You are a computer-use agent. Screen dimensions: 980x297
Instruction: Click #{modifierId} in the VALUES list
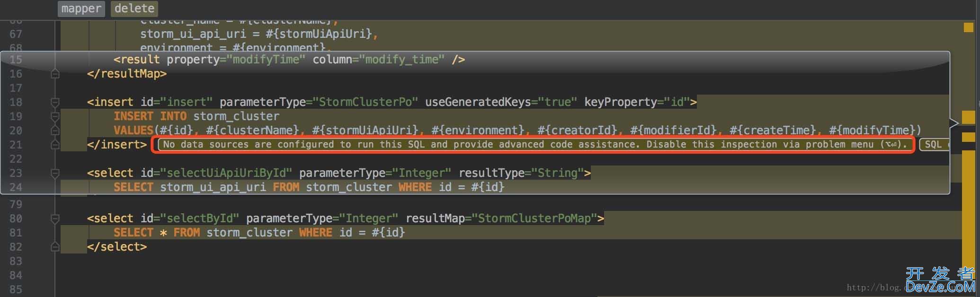(674, 131)
